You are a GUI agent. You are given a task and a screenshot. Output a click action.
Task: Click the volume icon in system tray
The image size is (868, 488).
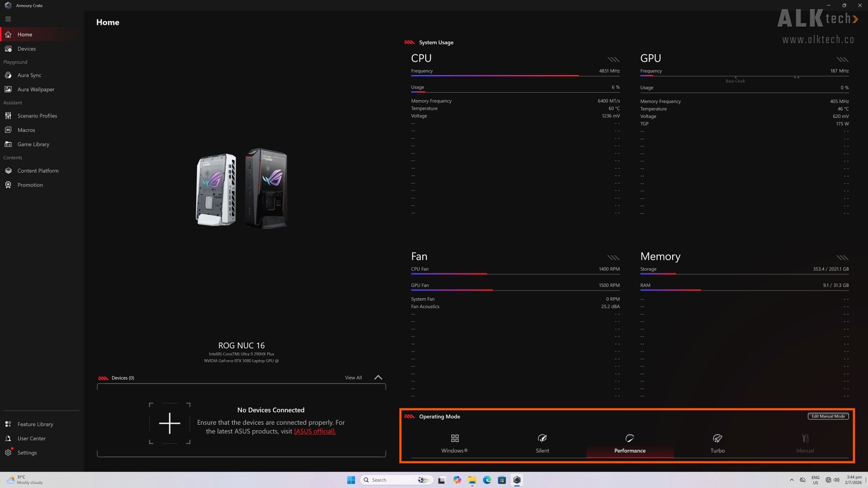coord(836,480)
